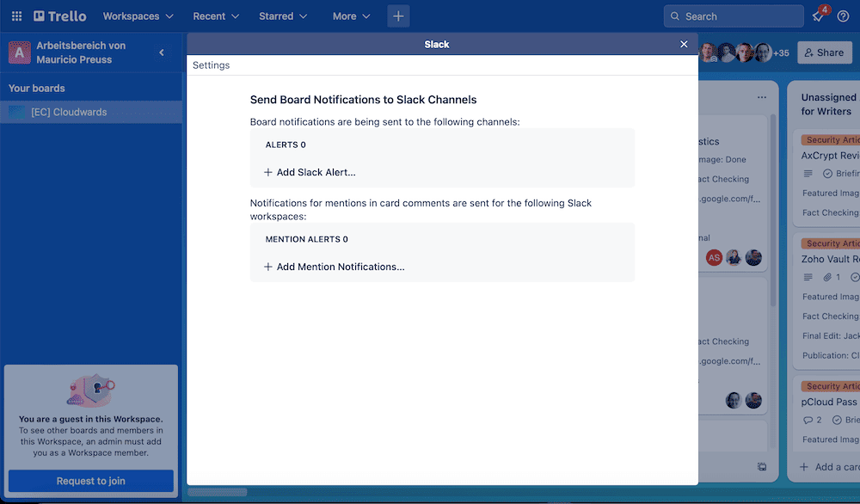Click description icon on Zoho Vault card
This screenshot has width=860, height=504.
(x=808, y=278)
